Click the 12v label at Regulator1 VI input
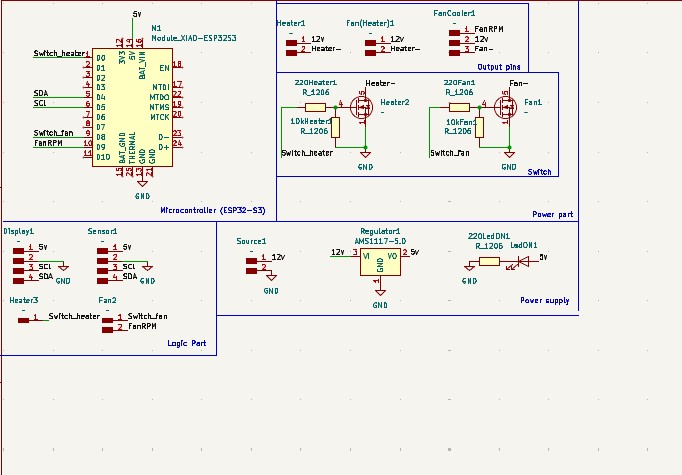Screen dimensions: 682x475 (338, 252)
